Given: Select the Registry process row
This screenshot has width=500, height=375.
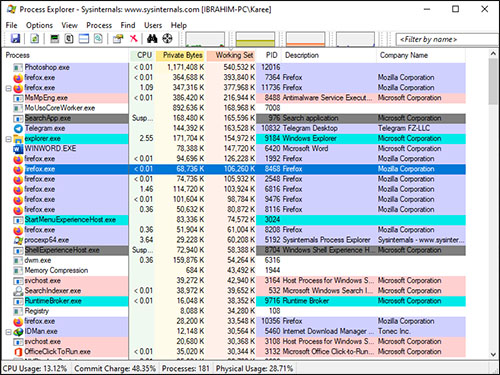Looking at the screenshot, I should (234, 311).
